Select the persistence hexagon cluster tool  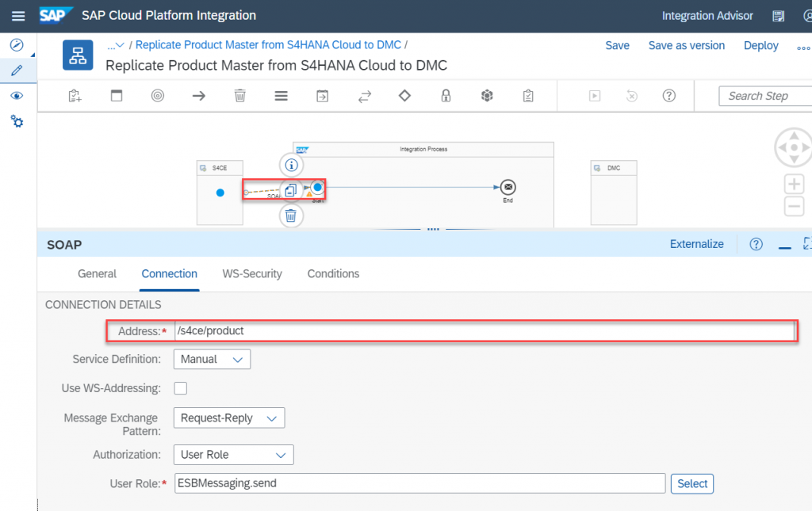487,96
